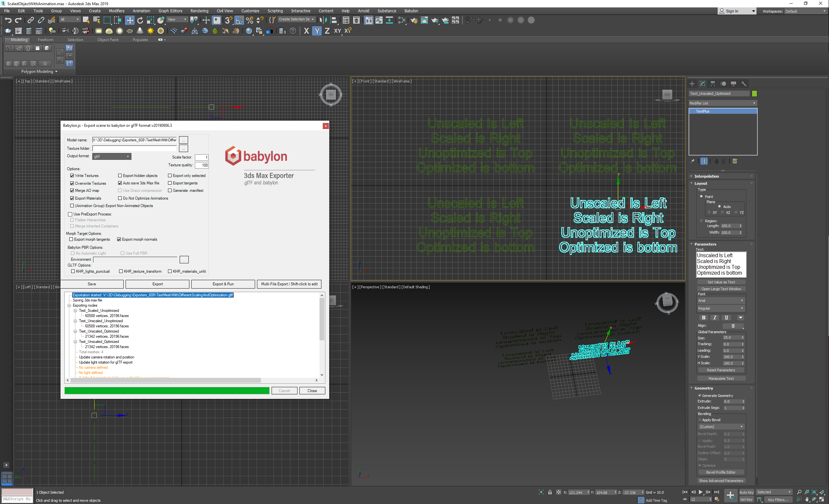Select the XZ plane radio button
This screenshot has width=829, height=504.
pyautogui.click(x=723, y=213)
